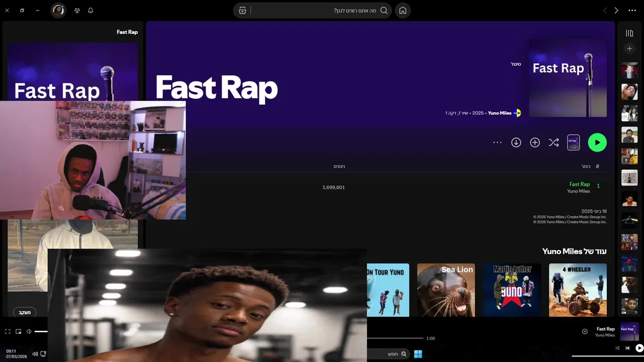Click the 3,699,601 plays count
This screenshot has width=644, height=362.
334,188
